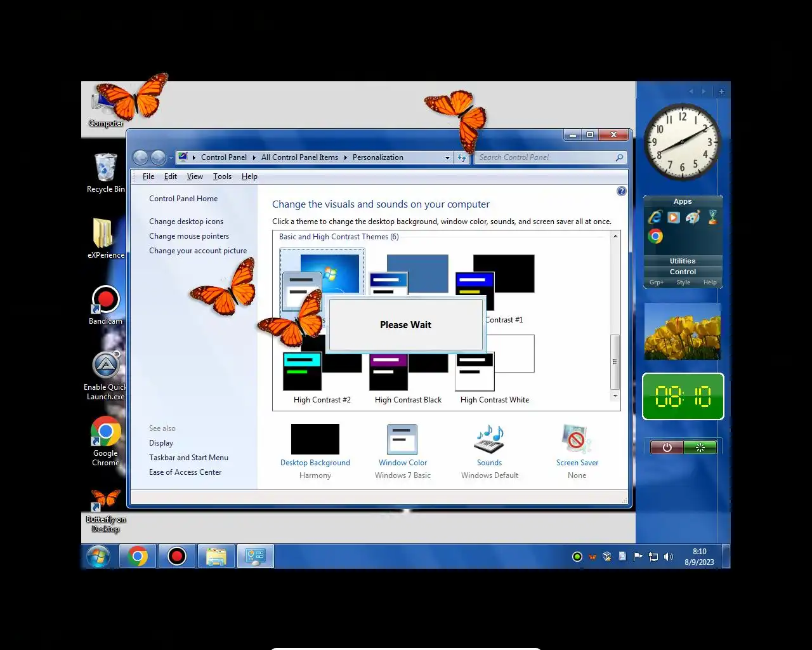Expand the Control section in gadget
The width and height of the screenshot is (812, 650).
[683, 272]
